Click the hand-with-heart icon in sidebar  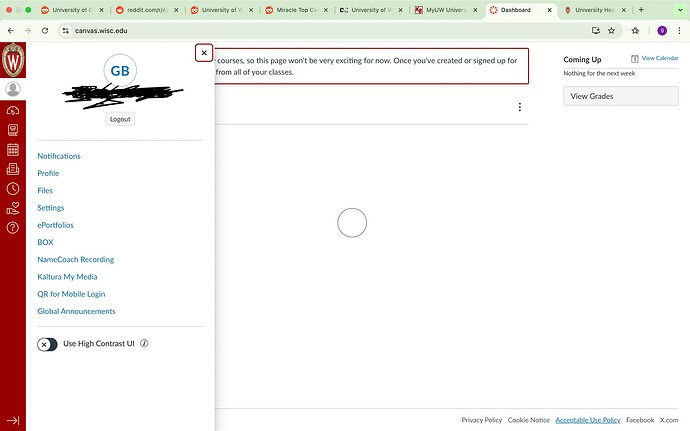click(13, 208)
